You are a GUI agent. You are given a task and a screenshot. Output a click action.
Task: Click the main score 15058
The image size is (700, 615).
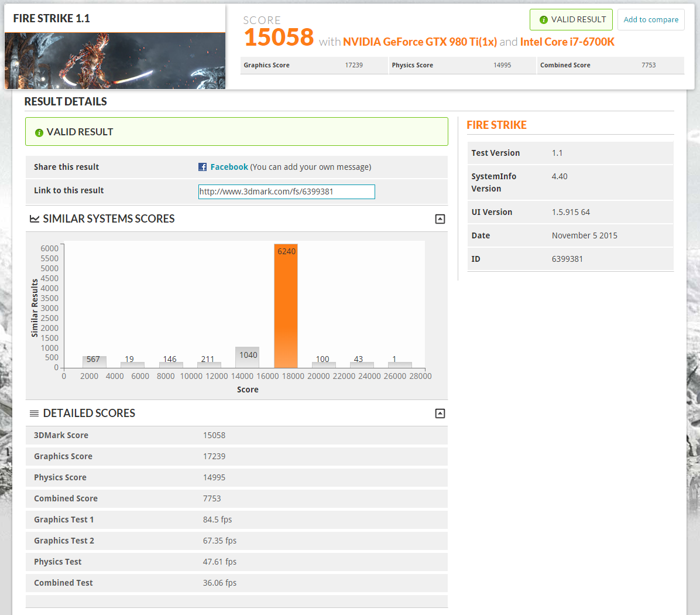tap(279, 37)
